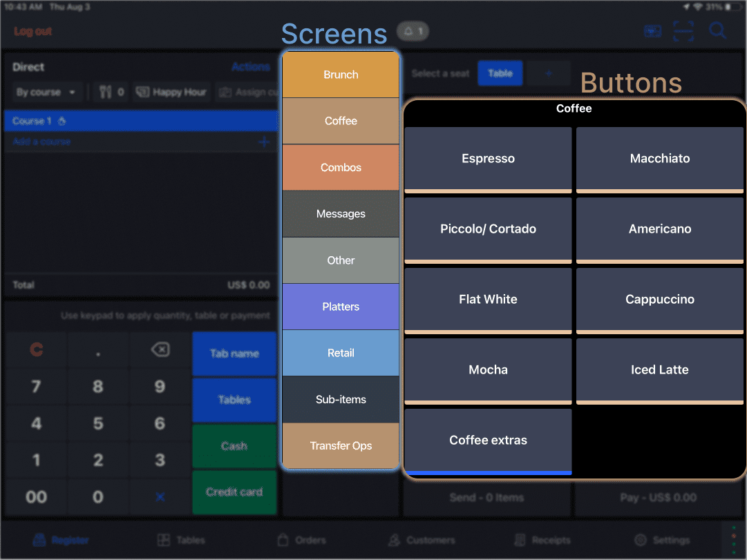Select the orange Brunch screen tile
This screenshot has width=747, height=560.
[x=341, y=75]
